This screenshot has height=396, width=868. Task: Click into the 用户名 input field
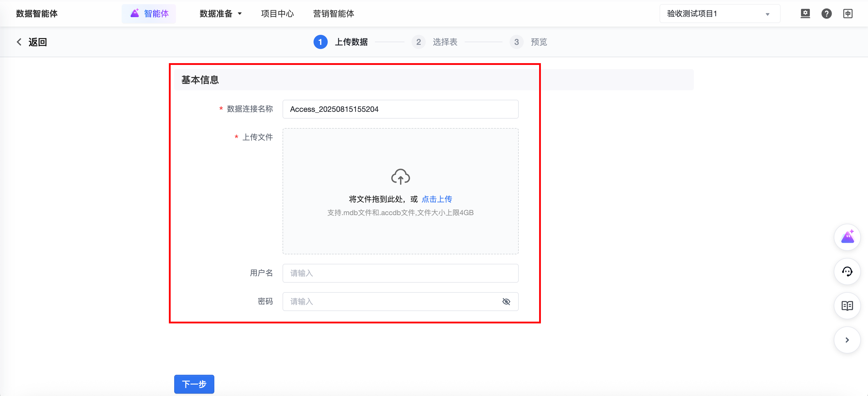(x=400, y=273)
